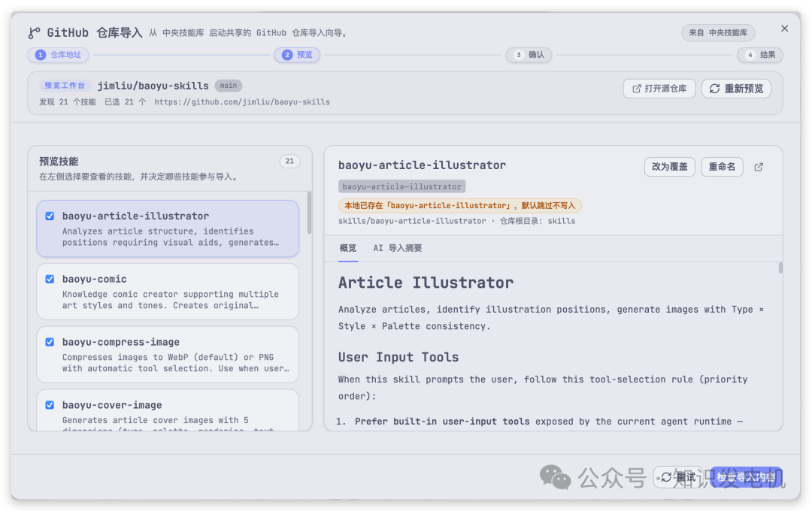Viewport: 812px width, 511px height.
Task: Switch to the AI 导入摘要 tab
Action: (399, 248)
